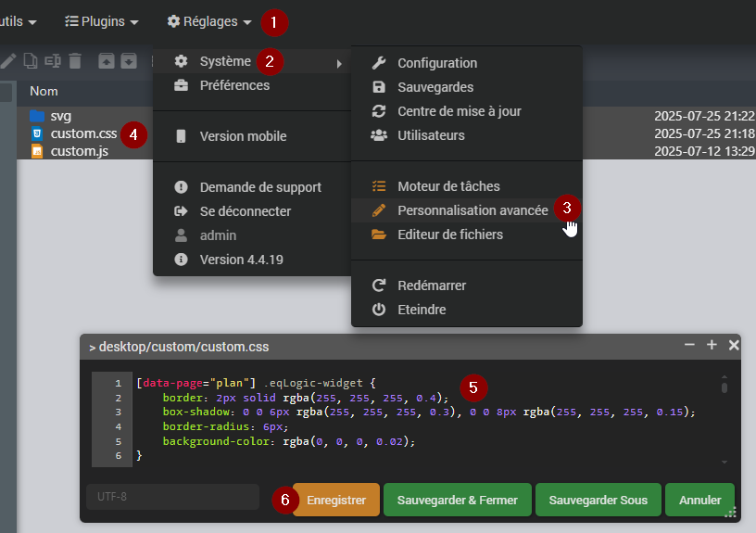Click the pencil edit icon in file toolbar

(8, 61)
